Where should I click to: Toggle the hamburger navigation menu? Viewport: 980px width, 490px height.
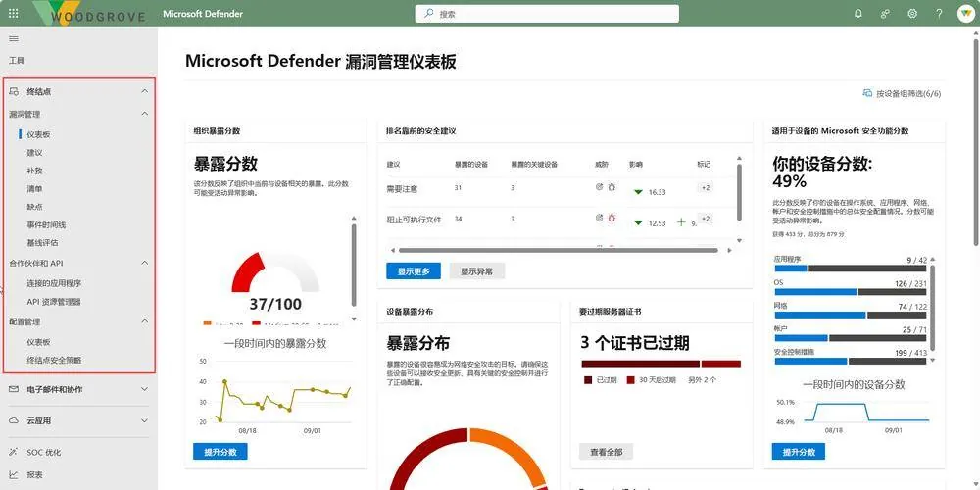coord(14,39)
